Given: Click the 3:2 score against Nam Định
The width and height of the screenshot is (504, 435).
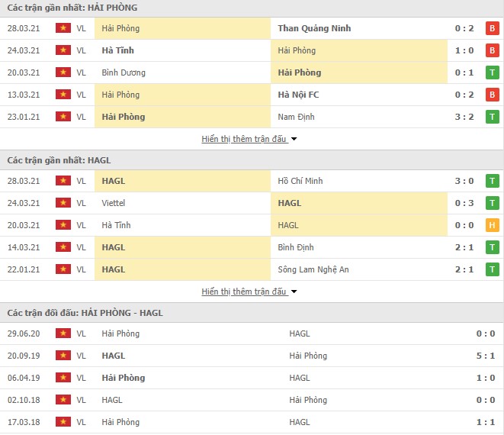Looking at the screenshot, I should [464, 117].
